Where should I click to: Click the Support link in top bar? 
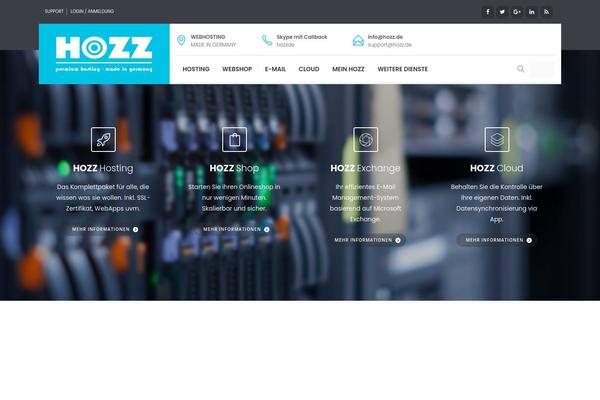pos(54,11)
